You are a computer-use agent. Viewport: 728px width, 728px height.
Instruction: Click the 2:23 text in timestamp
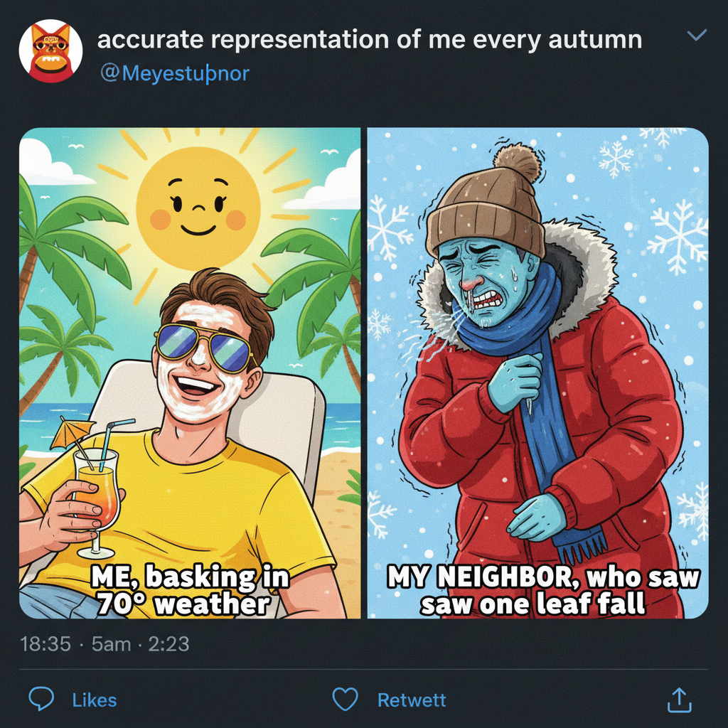click(x=169, y=644)
